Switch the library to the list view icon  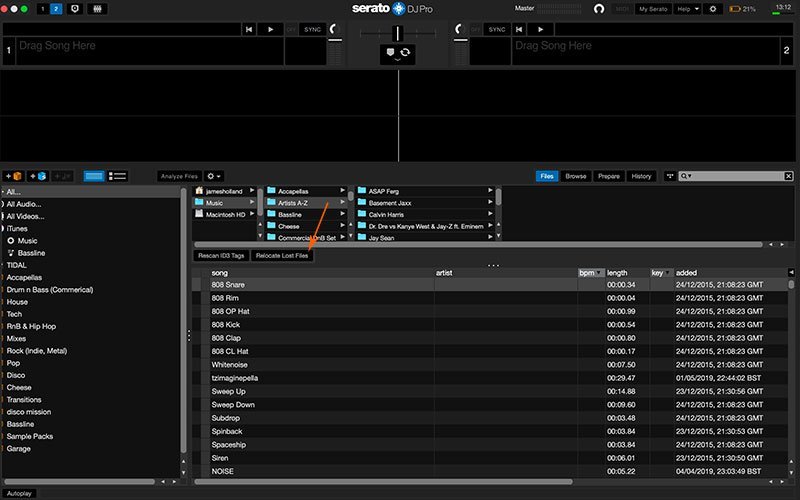[x=117, y=176]
